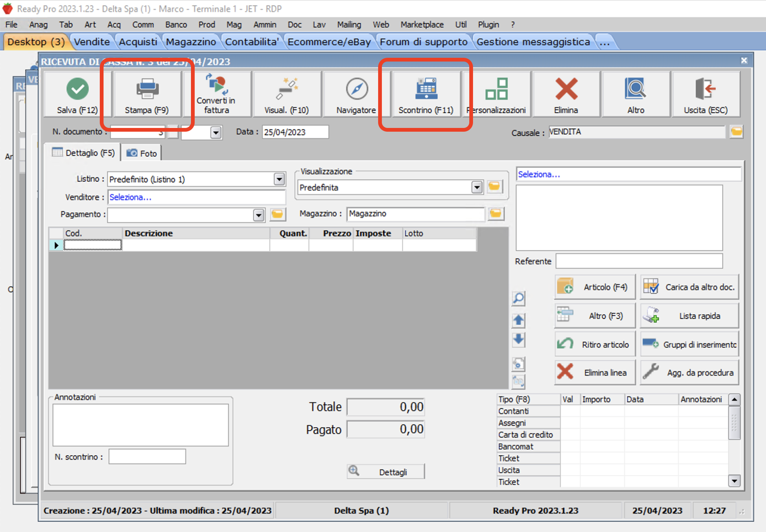766x532 pixels.
Task: Open folder icon beside Pagamento dropdown
Action: [277, 214]
